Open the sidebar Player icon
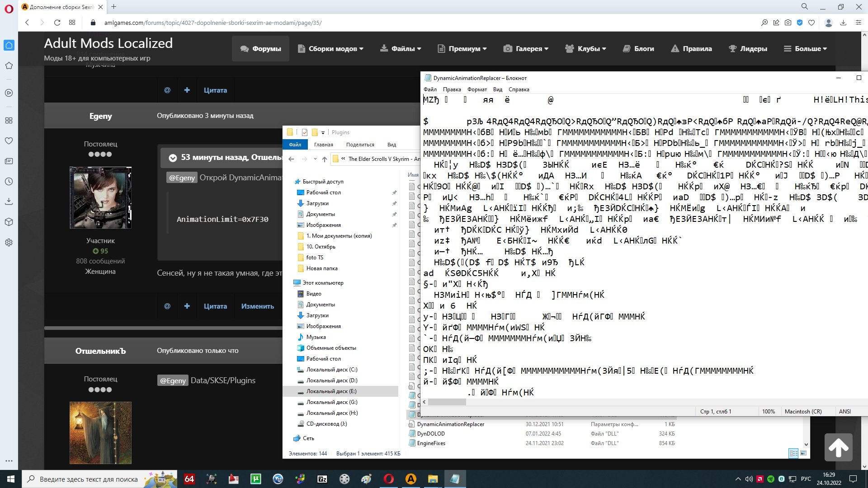Image resolution: width=868 pixels, height=488 pixels. click(x=9, y=93)
